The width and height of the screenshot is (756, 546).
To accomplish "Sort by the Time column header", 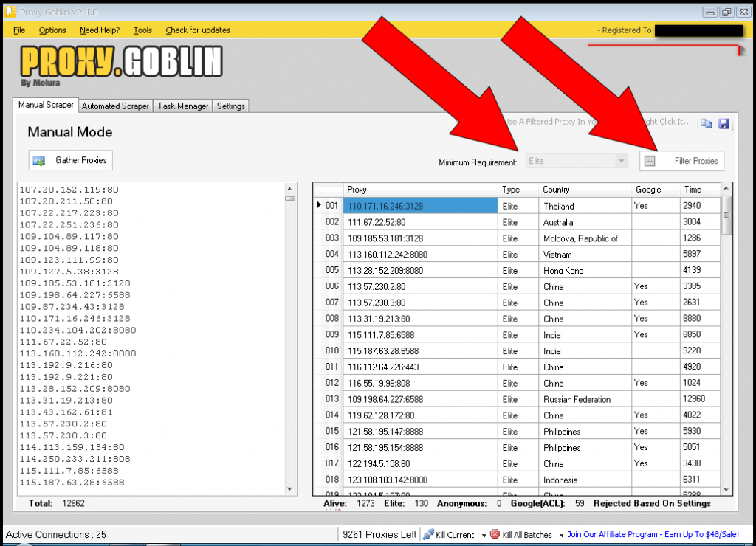I will pyautogui.click(x=700, y=190).
